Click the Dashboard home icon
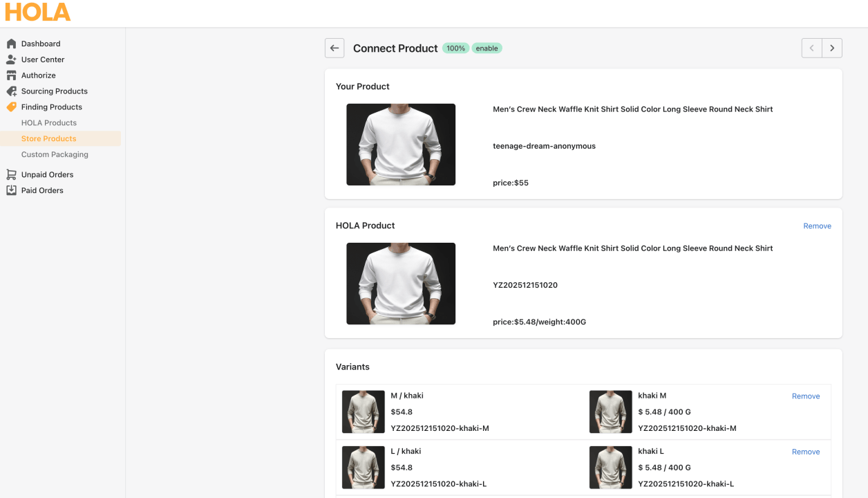The width and height of the screenshot is (868, 498). [11, 44]
